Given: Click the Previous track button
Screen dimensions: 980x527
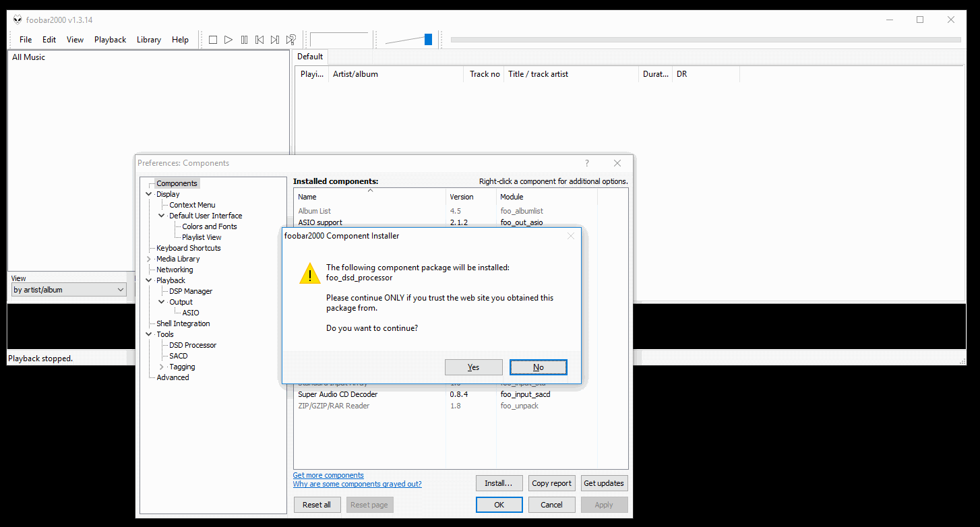Looking at the screenshot, I should (259, 40).
